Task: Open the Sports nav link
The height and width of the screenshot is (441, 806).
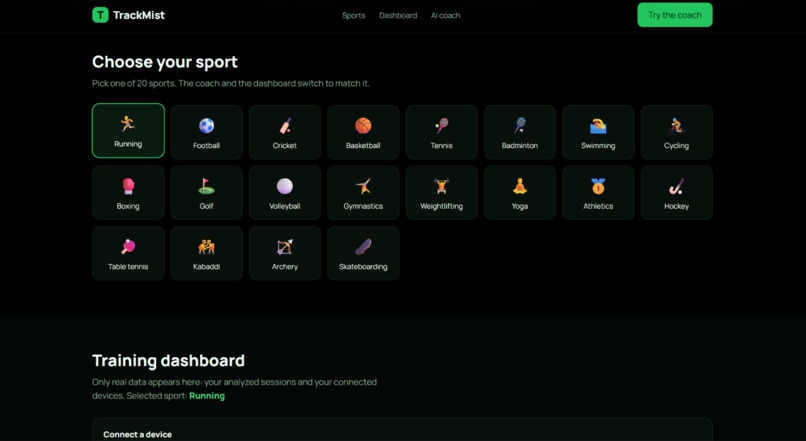Action: (354, 15)
